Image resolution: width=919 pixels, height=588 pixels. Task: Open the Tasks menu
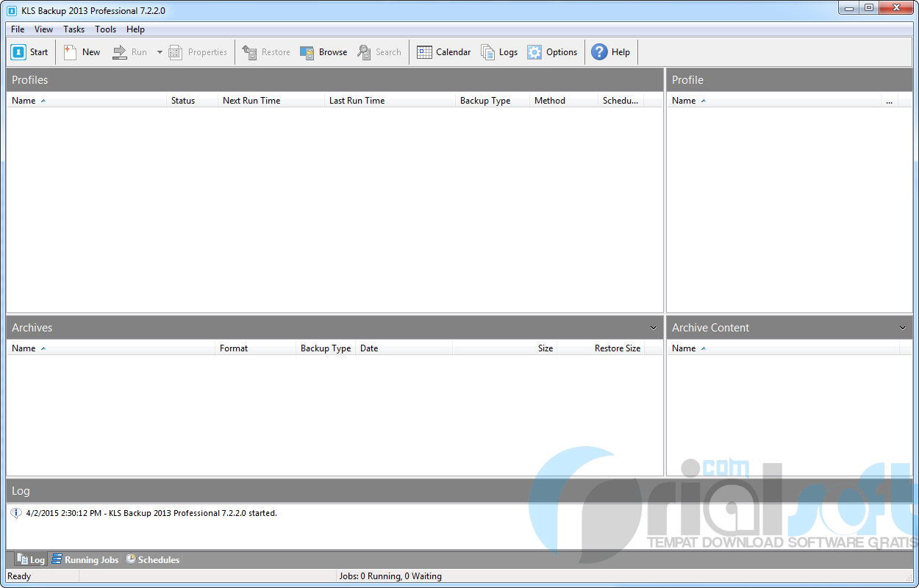(74, 29)
